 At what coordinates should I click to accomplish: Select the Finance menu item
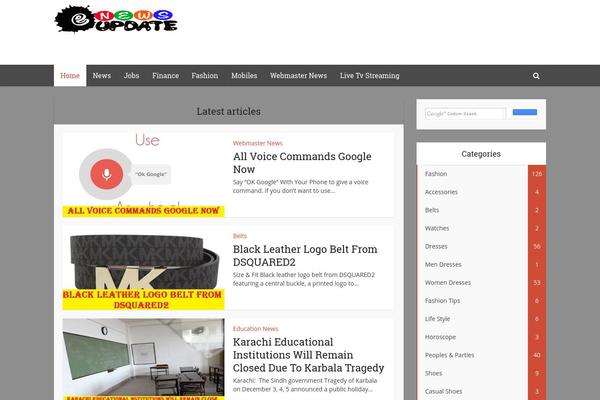pyautogui.click(x=165, y=76)
